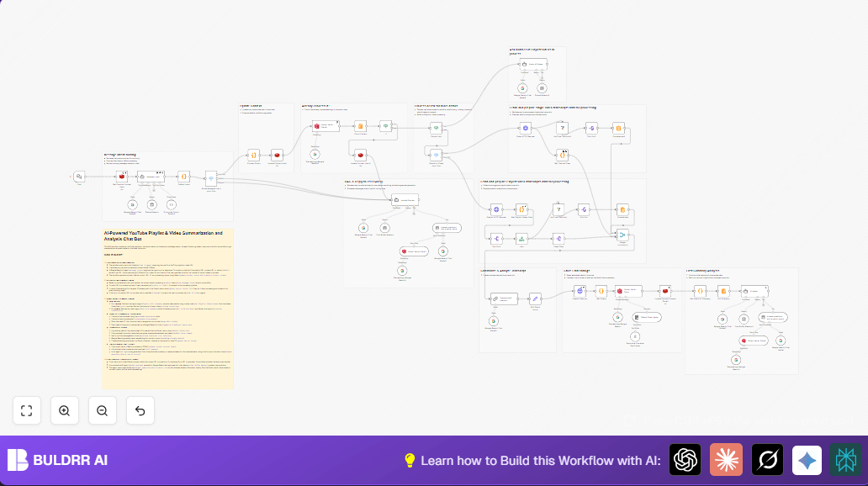
Task: Open the Perplexity icon in the banner
Action: (x=845, y=459)
